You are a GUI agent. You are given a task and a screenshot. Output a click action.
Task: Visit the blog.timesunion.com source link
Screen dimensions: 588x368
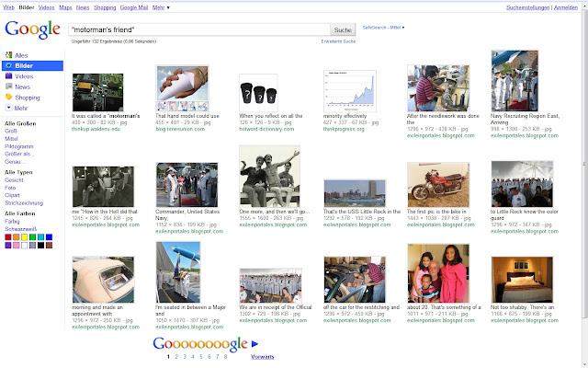point(180,129)
